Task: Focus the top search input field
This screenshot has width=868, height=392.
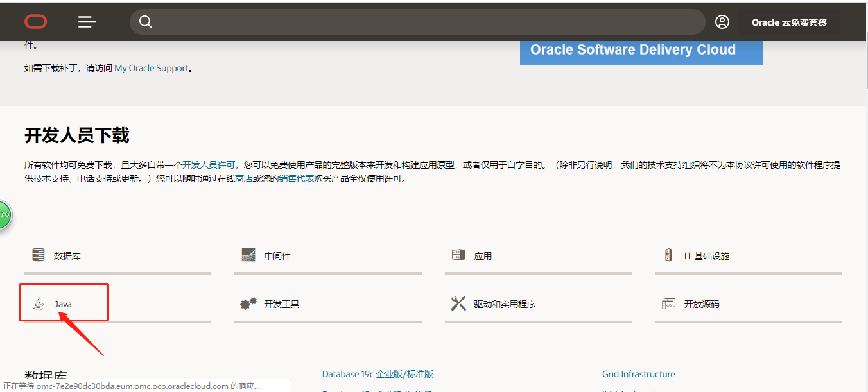Action: pos(417,22)
